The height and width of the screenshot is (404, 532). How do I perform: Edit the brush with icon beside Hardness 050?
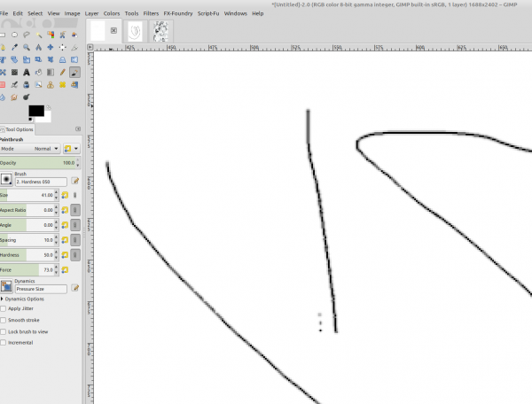pos(75,181)
